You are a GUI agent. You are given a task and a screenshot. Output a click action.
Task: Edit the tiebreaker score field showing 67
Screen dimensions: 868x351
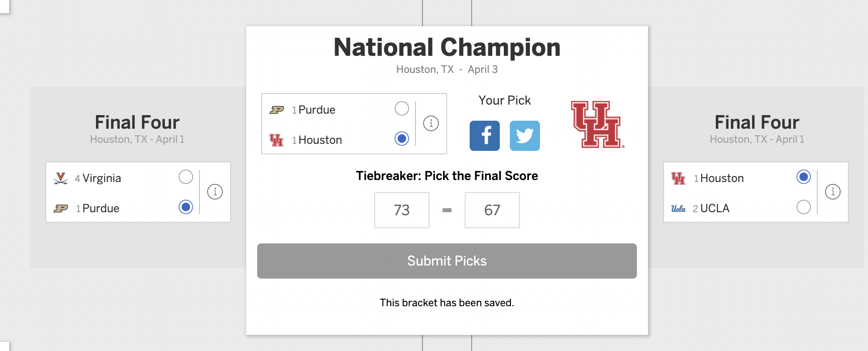[x=492, y=210]
